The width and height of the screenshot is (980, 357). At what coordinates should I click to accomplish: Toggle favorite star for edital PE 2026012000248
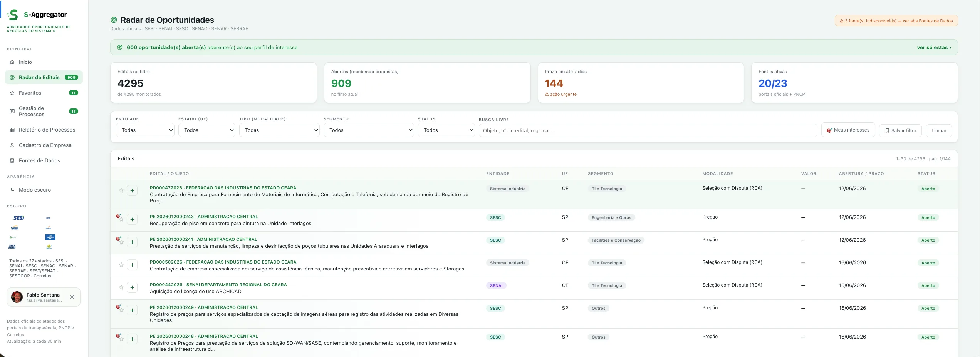click(x=121, y=339)
